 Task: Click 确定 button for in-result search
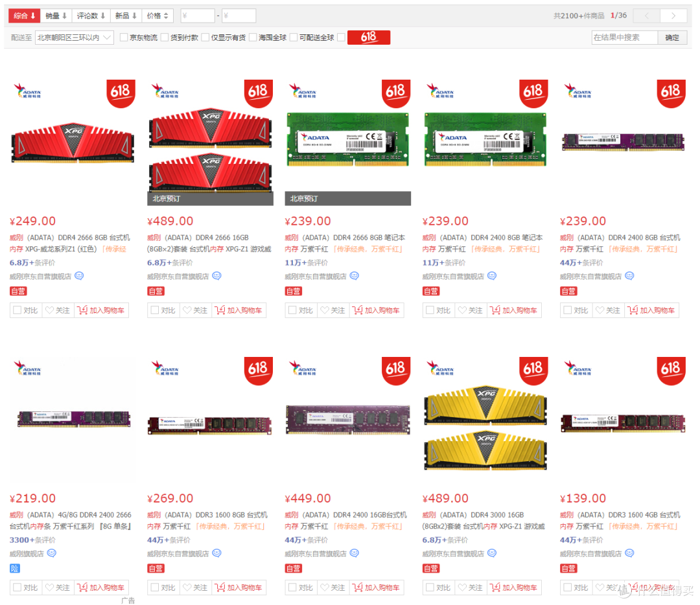click(672, 38)
